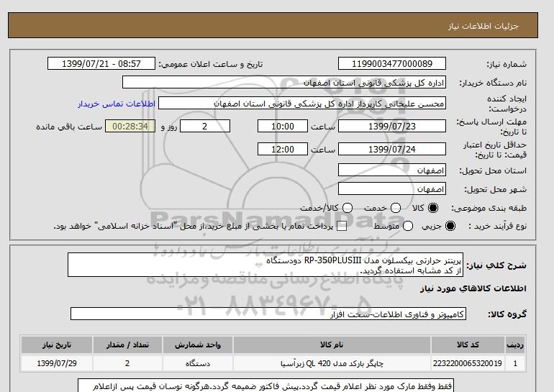
Task: Click the price validity date 1399/07/24
Action: [392, 149]
